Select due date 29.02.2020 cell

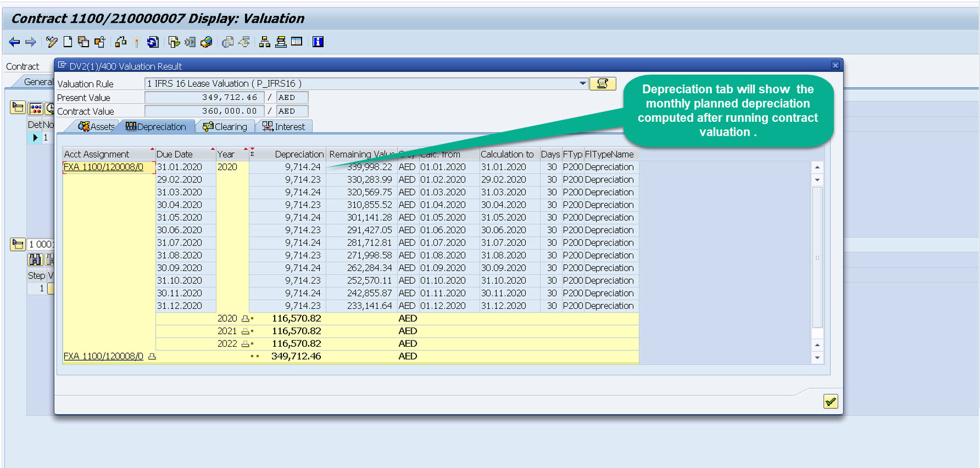[185, 180]
